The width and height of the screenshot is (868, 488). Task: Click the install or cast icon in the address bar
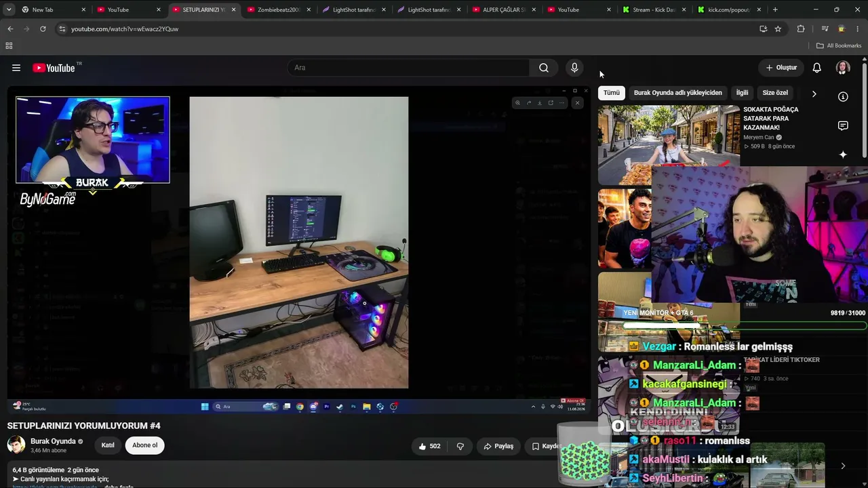pos(763,29)
